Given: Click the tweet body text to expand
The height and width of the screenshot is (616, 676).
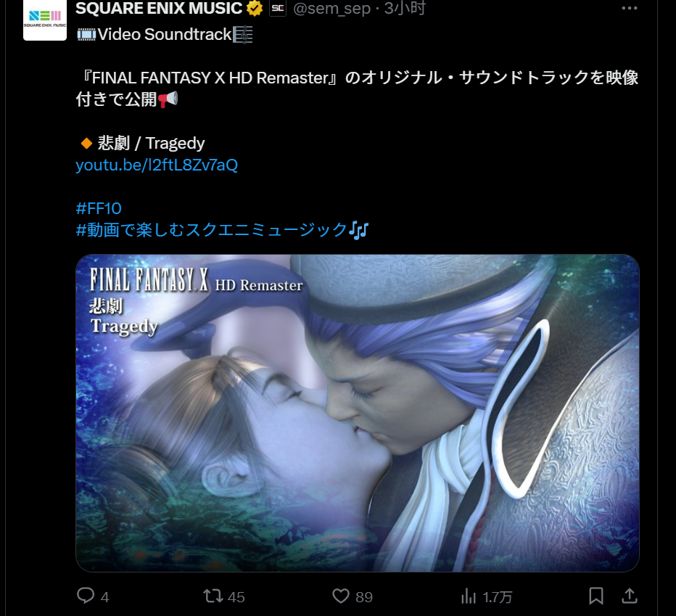Looking at the screenshot, I should [357, 89].
